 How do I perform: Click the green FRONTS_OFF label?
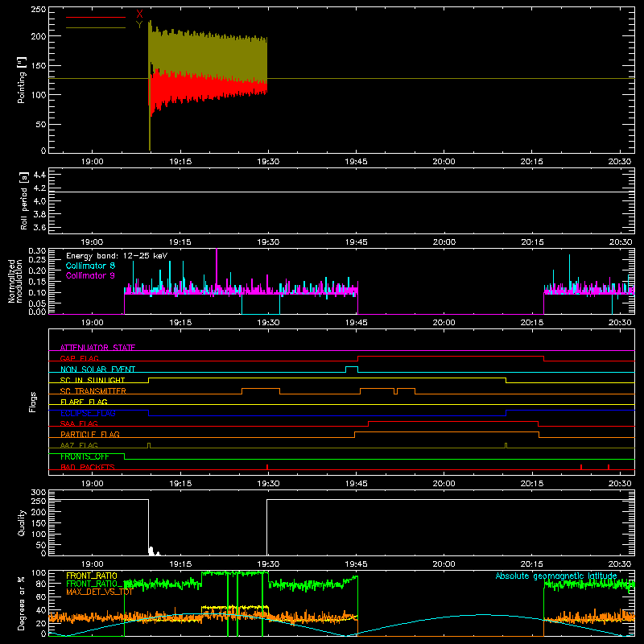[85, 456]
